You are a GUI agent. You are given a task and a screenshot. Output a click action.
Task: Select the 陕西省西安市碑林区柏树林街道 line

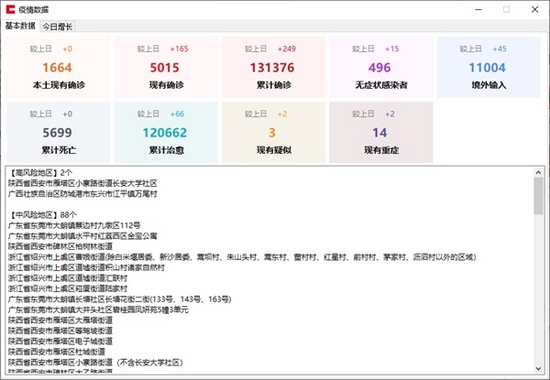click(x=60, y=246)
